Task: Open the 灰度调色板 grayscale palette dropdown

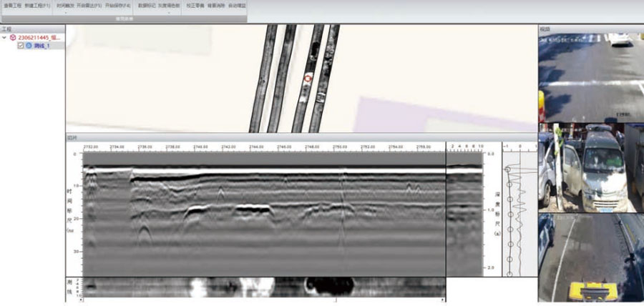Action: tap(169, 12)
